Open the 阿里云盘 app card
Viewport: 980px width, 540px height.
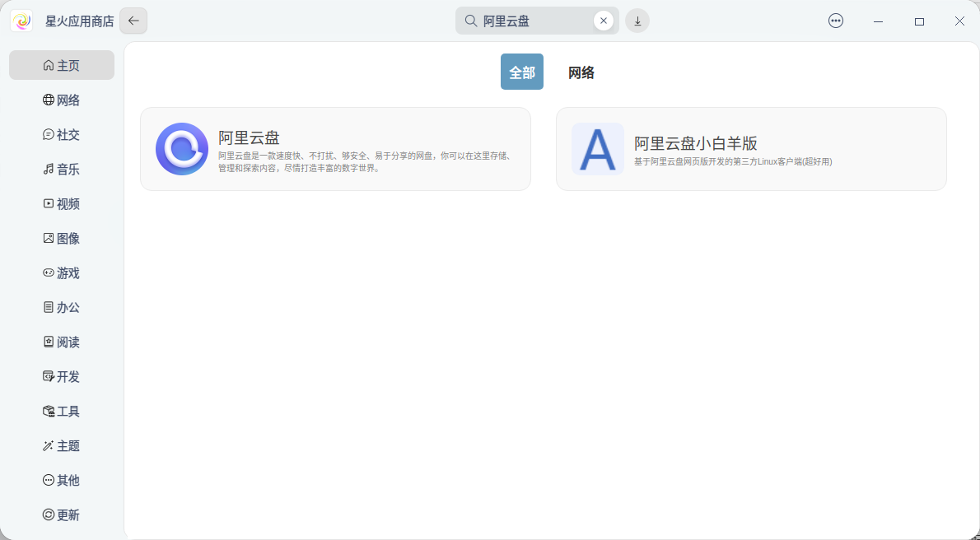click(x=336, y=149)
